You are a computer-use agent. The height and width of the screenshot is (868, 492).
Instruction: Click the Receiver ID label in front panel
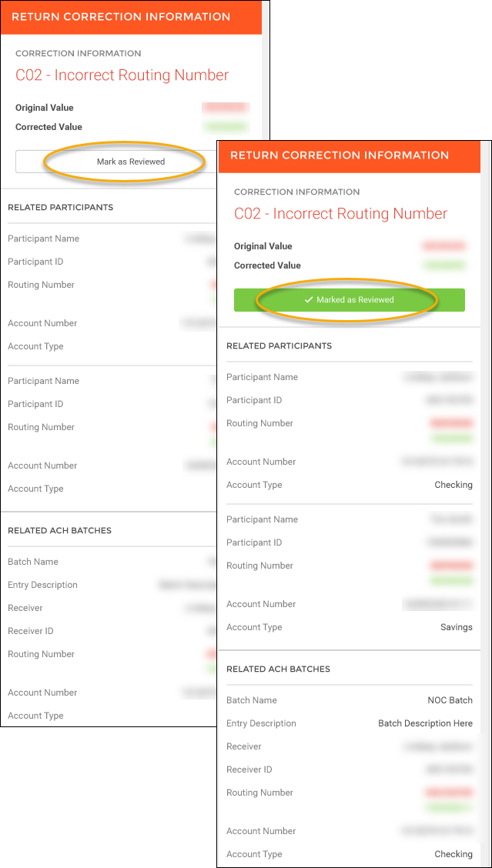click(x=249, y=770)
